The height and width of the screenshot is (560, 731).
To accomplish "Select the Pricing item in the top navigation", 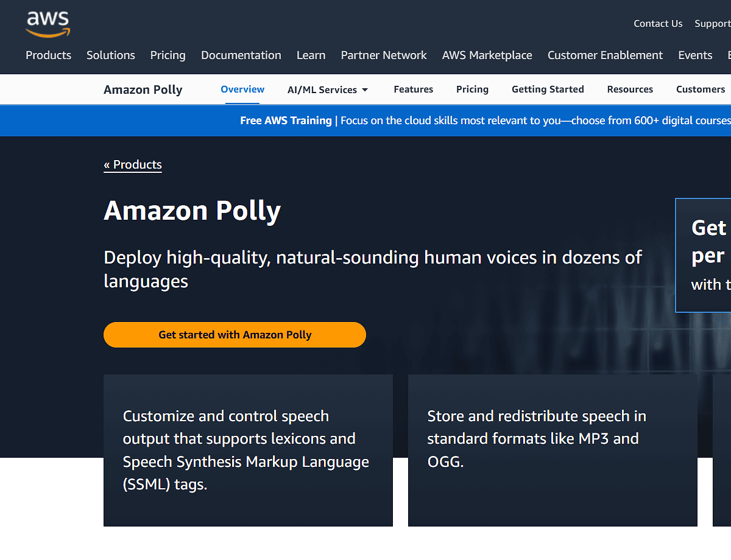I will (168, 55).
